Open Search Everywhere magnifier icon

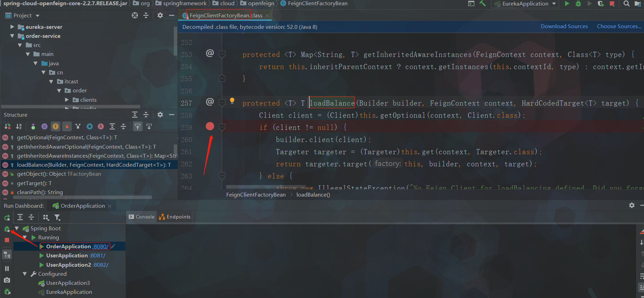coord(626,4)
